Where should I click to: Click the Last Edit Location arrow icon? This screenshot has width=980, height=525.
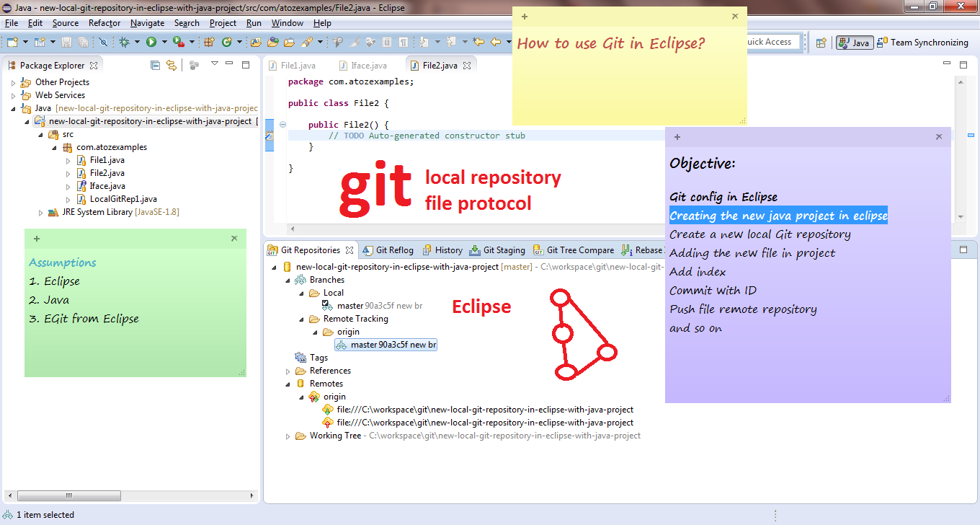point(478,43)
